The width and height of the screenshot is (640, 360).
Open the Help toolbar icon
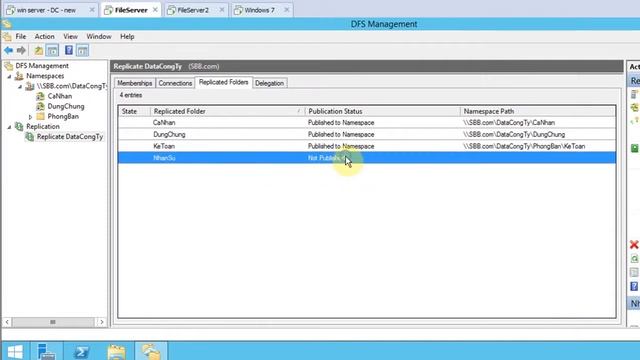coord(69,50)
